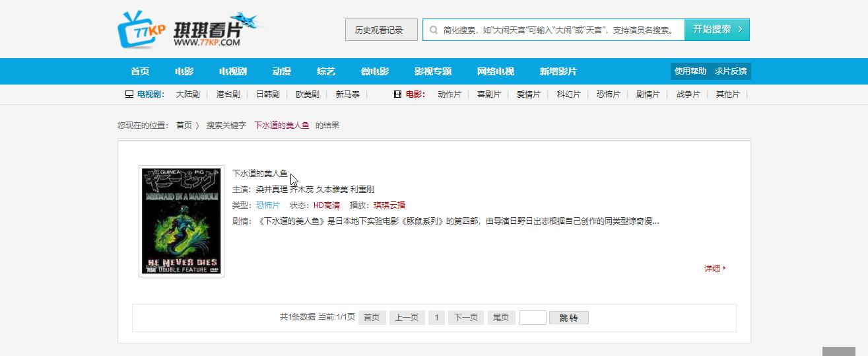This screenshot has width=868, height=356.
Task: Select 港台剧 sub-category
Action: (x=228, y=94)
